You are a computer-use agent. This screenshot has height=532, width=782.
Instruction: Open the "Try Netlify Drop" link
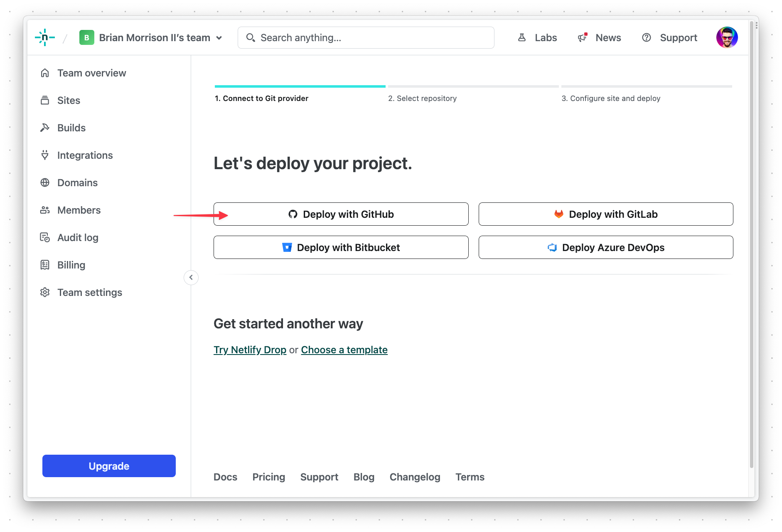click(249, 350)
